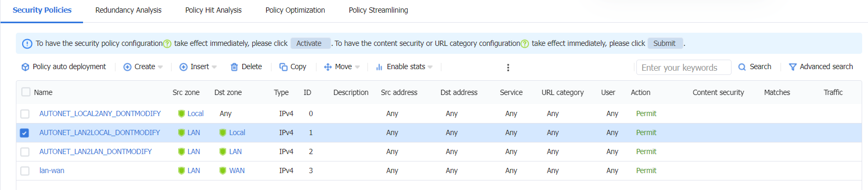Click help icon after security policy configuration
The height and width of the screenshot is (190, 868).
167,44
